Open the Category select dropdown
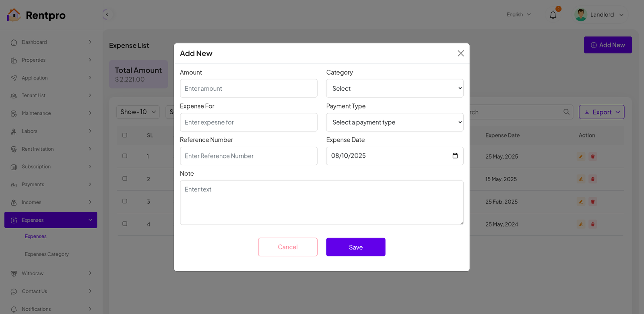The image size is (644, 314). pyautogui.click(x=394, y=88)
